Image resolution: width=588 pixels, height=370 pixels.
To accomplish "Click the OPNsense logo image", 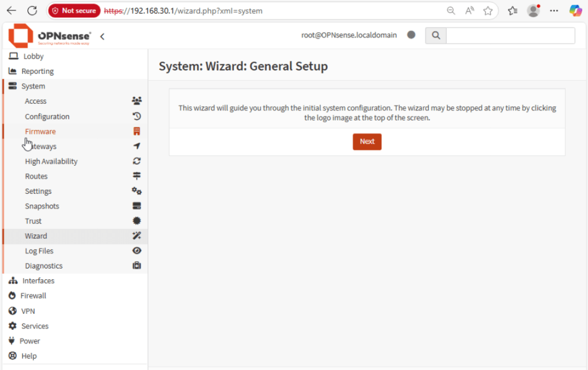I will click(x=49, y=36).
